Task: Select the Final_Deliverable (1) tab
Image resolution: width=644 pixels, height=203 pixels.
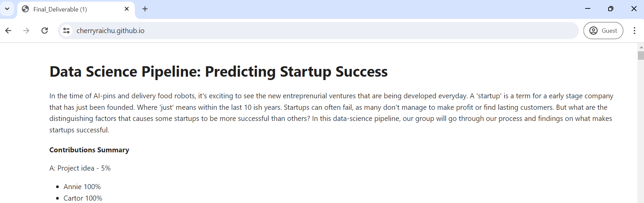Action: [x=68, y=9]
